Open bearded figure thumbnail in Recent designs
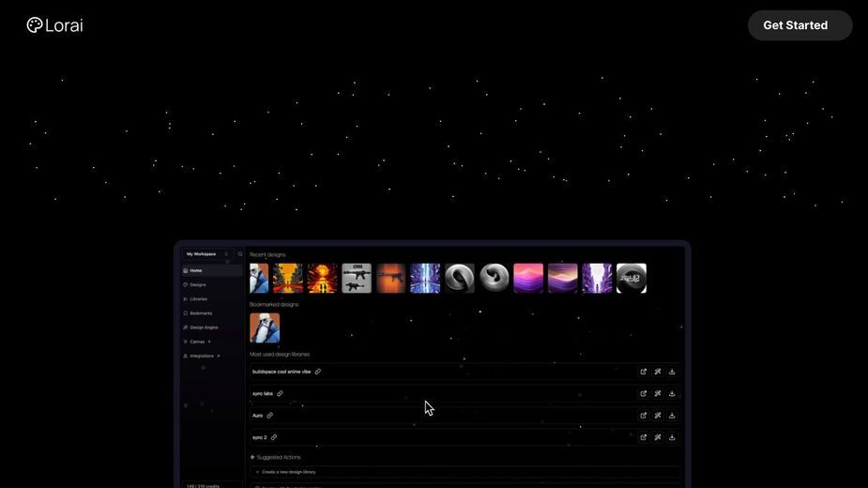 (259, 278)
